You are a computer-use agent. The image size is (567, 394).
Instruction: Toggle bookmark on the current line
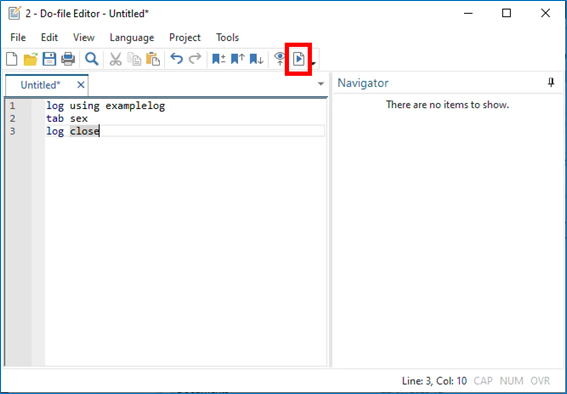pos(219,59)
